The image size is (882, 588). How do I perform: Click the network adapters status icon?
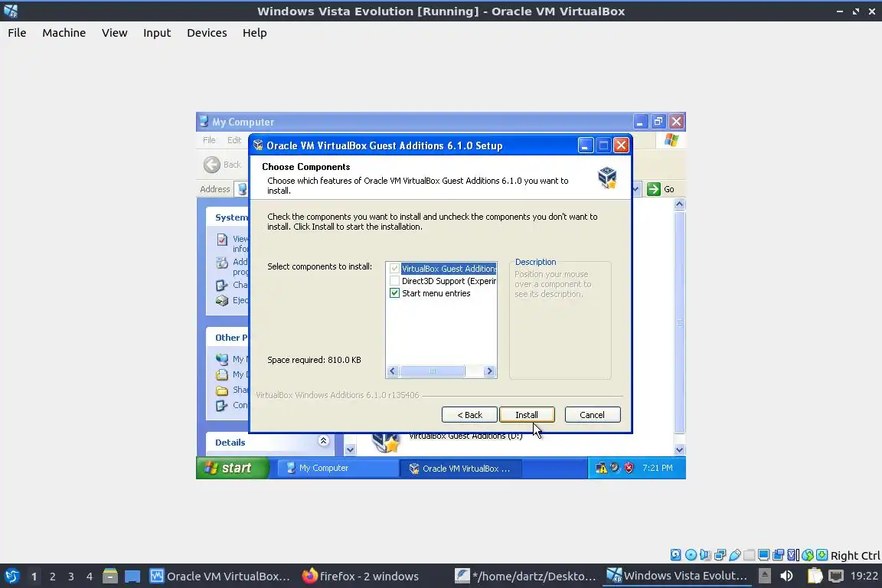point(720,555)
